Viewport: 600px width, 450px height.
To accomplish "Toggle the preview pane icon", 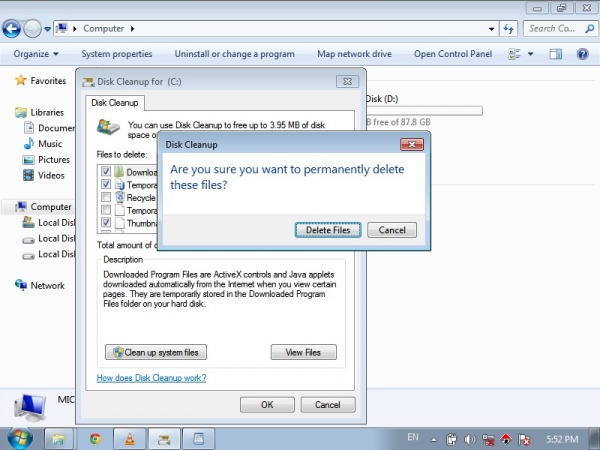I will point(555,54).
